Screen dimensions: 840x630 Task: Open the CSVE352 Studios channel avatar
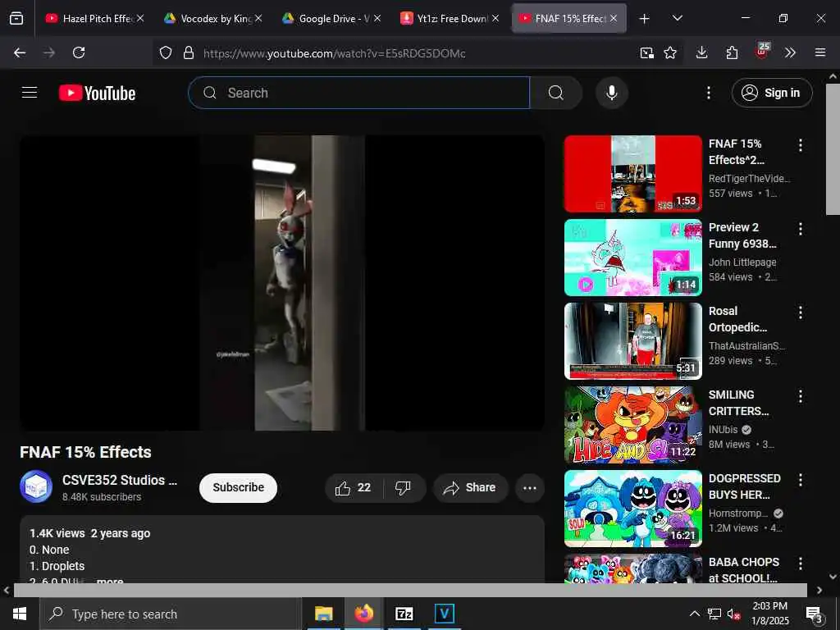tap(36, 486)
